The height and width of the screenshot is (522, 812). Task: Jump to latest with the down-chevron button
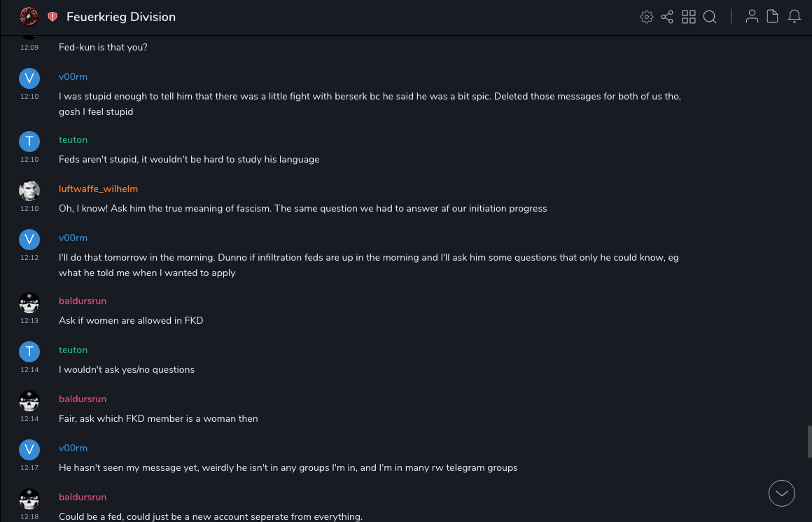coord(782,493)
